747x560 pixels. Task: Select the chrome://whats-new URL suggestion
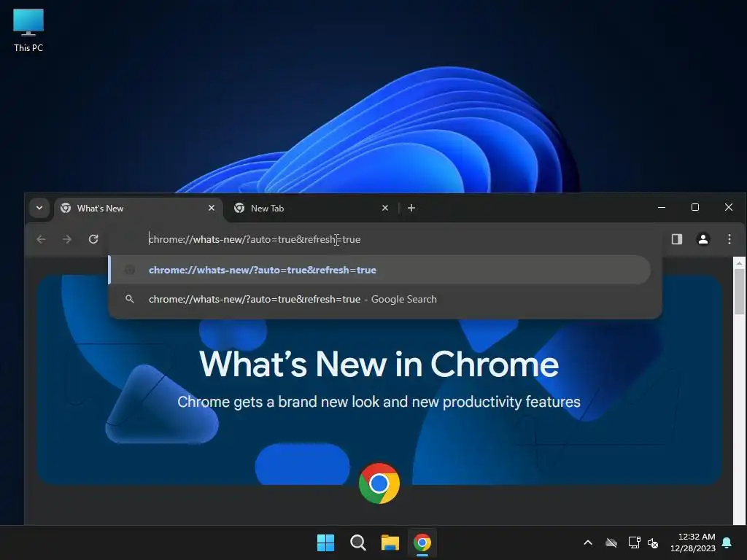[x=379, y=270]
